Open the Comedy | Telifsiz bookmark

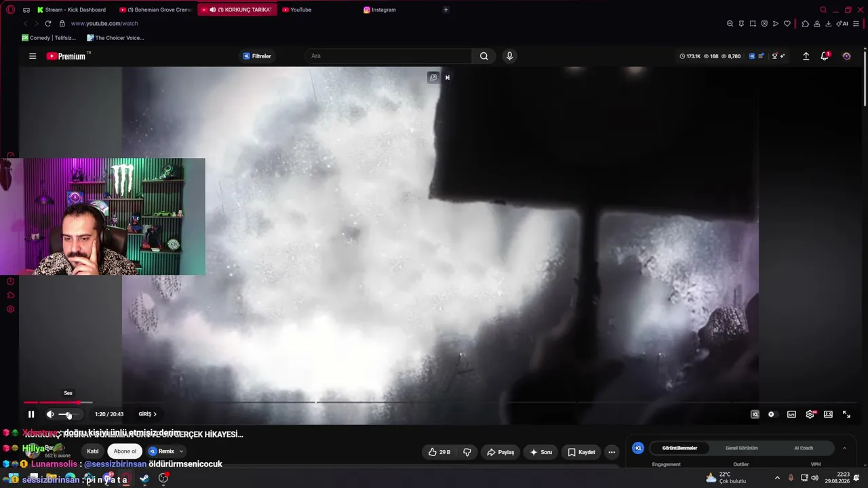49,38
